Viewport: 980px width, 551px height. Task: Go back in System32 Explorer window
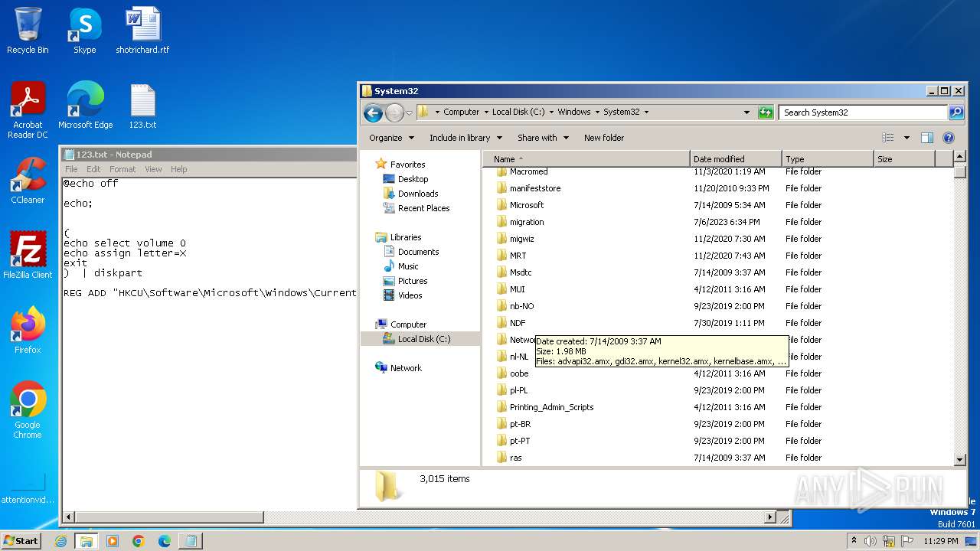[x=373, y=112]
